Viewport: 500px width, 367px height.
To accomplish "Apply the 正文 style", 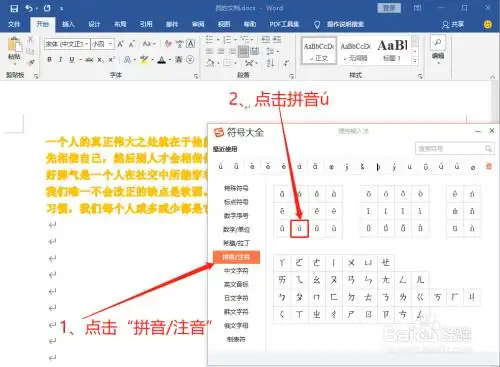I will click(319, 51).
